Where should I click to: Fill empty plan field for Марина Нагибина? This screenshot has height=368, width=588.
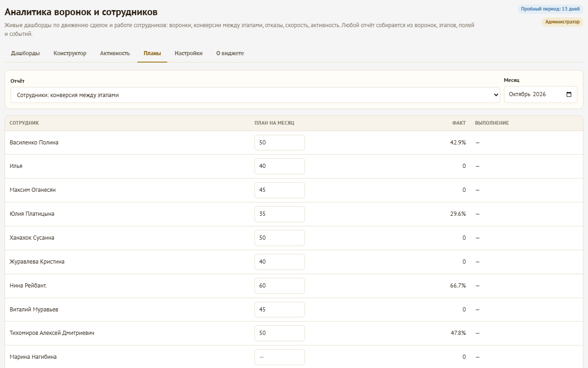280,357
